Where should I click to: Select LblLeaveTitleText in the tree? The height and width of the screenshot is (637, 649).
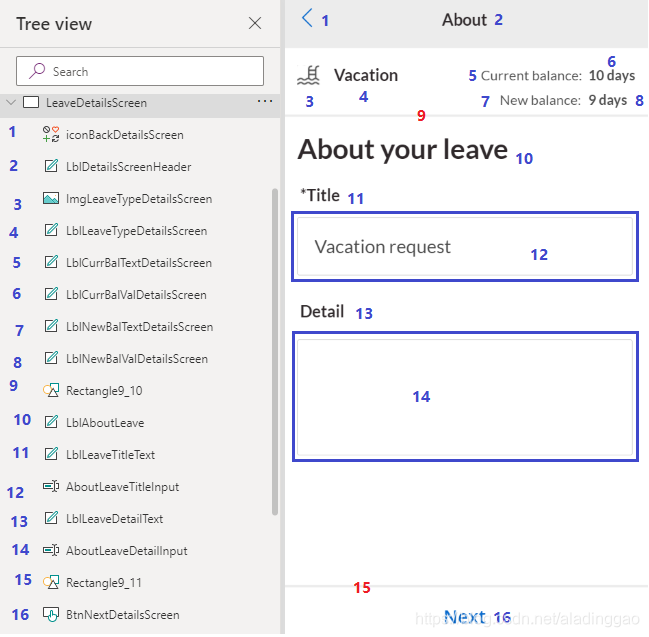(x=110, y=454)
